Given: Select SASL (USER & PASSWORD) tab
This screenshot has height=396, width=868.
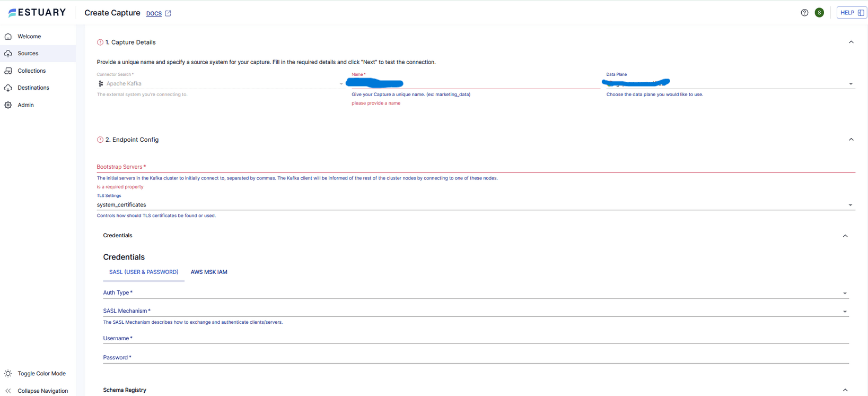Looking at the screenshot, I should [x=144, y=272].
